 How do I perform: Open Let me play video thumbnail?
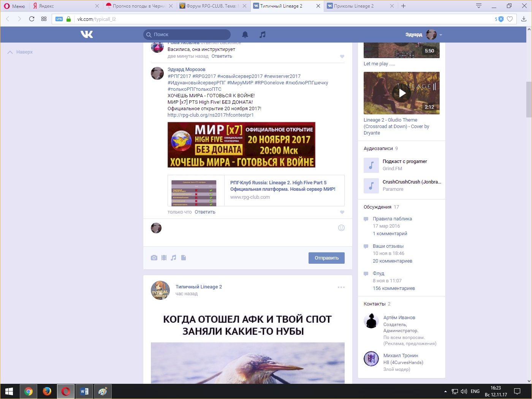click(402, 50)
